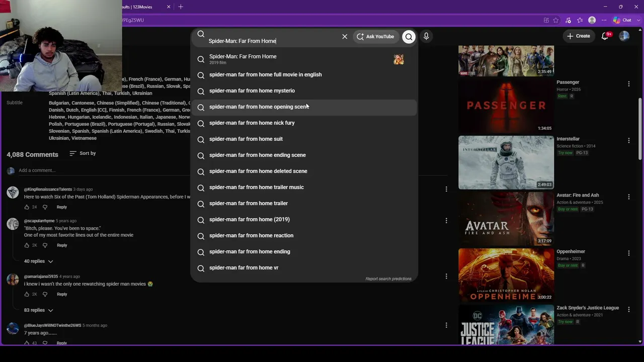Image resolution: width=644 pixels, height=362 pixels.
Task: Open the Sort by comments dropdown
Action: [83, 153]
